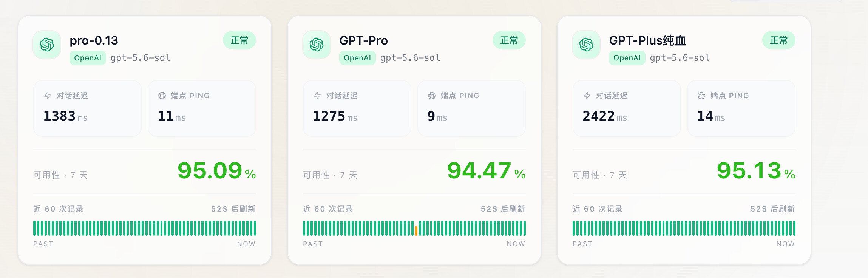Click the GPT-Plus纯血 60-record status bar strip
Screen dimensions: 868x278
(x=684, y=228)
